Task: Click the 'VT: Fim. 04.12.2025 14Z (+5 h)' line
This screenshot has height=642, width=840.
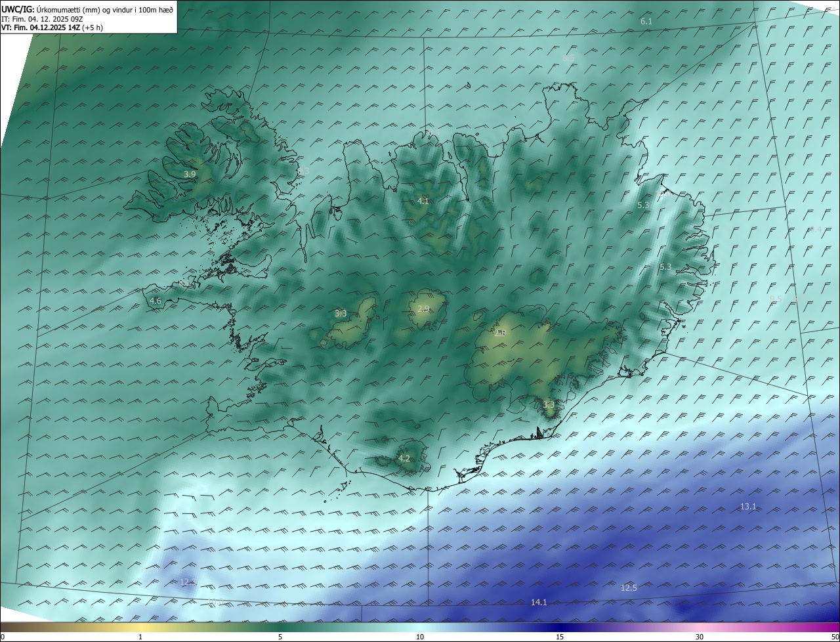Action: point(52,28)
